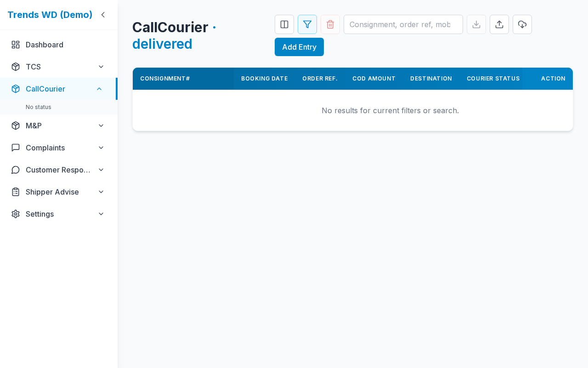This screenshot has width=588, height=368.
Task: Expand the M&P submenu chevron
Action: coord(101,126)
